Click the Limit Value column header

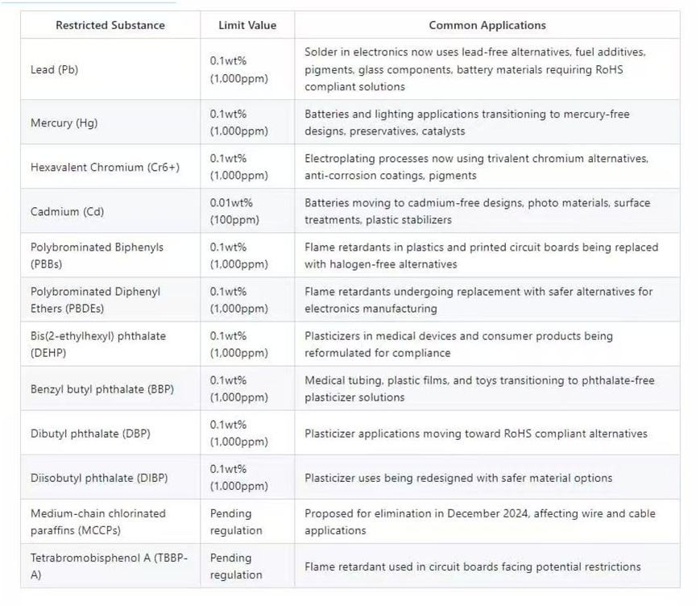247,25
